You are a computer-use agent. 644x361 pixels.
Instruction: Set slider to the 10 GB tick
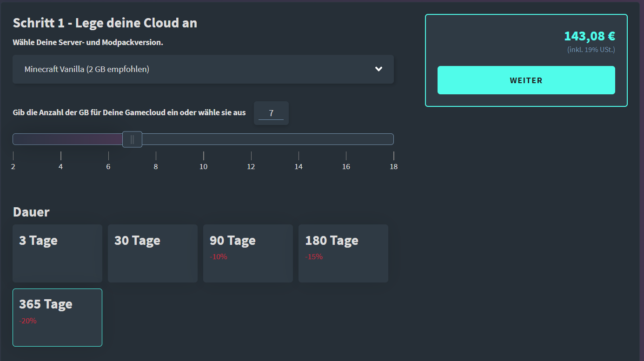point(203,139)
